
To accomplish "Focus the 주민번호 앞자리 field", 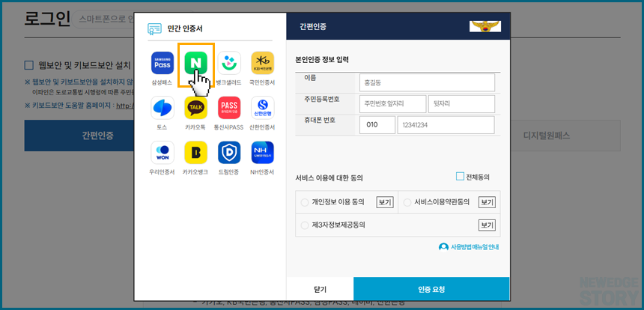I will pyautogui.click(x=392, y=104).
